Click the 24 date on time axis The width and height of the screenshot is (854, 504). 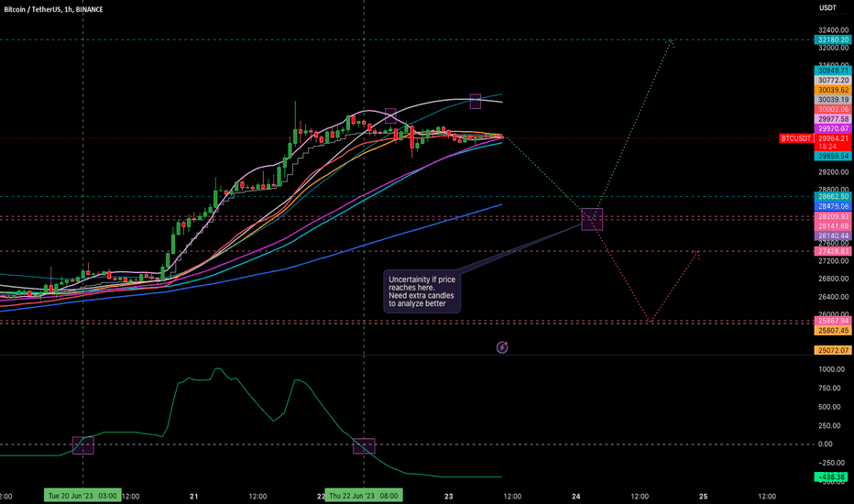(x=576, y=497)
